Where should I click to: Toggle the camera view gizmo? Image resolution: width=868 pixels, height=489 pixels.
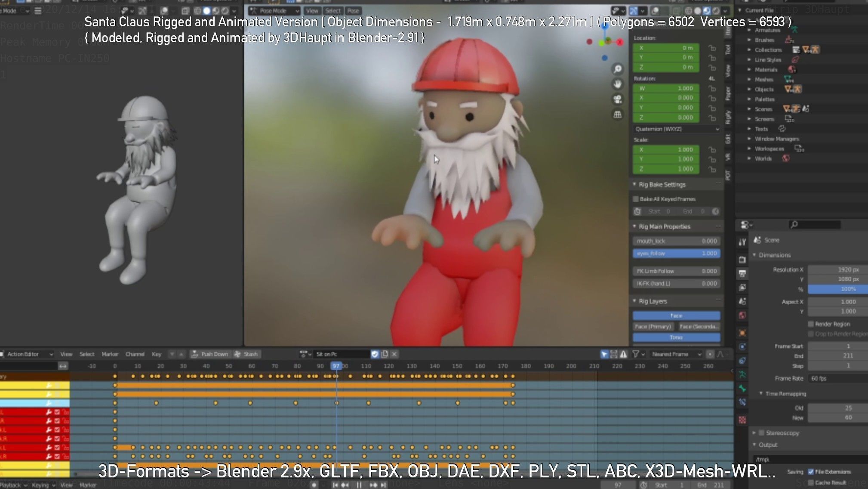coord(618,99)
